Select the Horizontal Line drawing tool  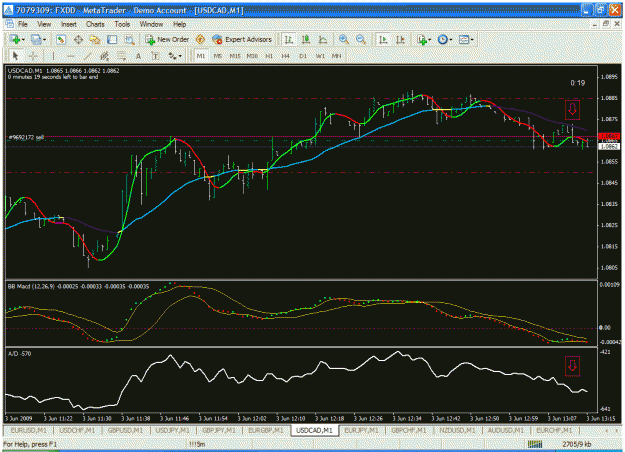click(x=71, y=56)
